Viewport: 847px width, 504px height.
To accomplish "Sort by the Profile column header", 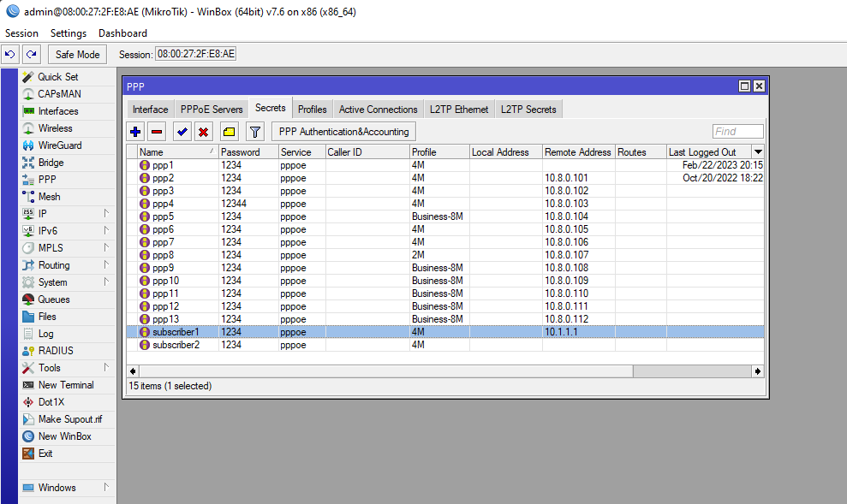I will (x=439, y=152).
